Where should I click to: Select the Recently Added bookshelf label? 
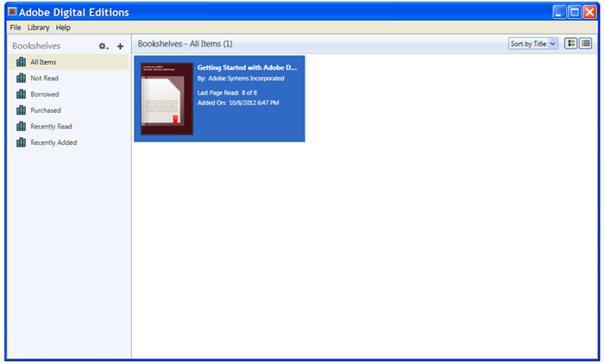tap(53, 143)
